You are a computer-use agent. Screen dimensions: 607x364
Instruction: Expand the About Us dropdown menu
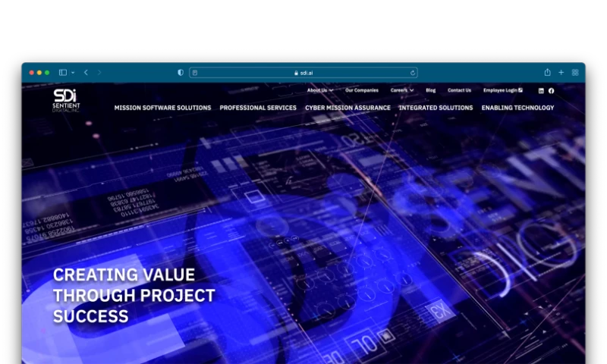(x=319, y=90)
